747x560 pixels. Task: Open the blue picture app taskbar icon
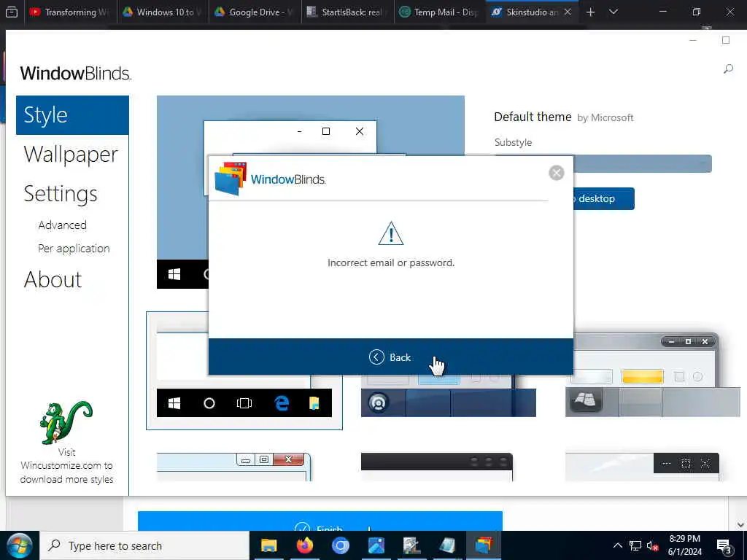[376, 545]
